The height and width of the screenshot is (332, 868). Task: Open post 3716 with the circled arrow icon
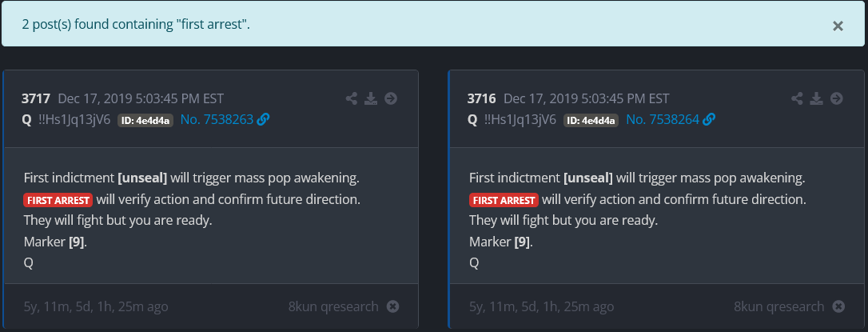(x=836, y=99)
